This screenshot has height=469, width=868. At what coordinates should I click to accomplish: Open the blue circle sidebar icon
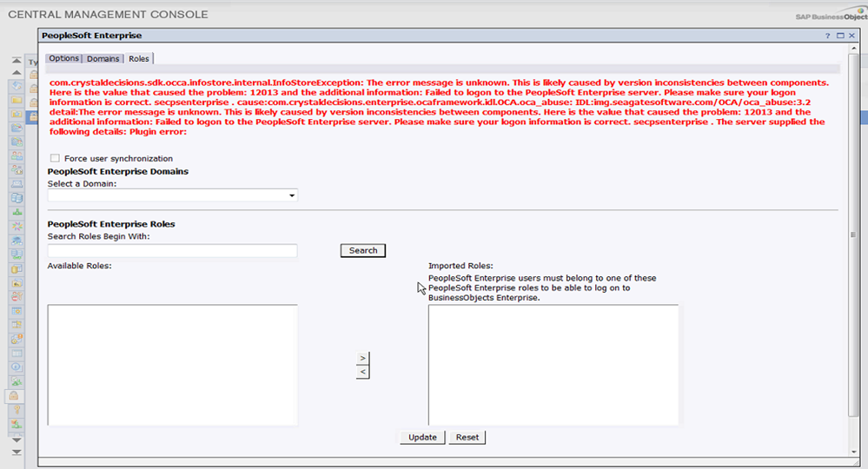(17, 367)
